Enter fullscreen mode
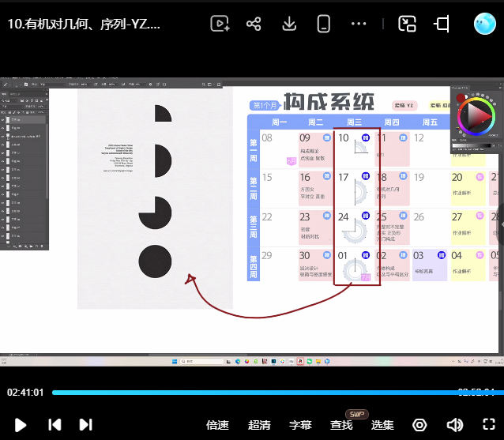The height and width of the screenshot is (440, 504). [x=489, y=424]
